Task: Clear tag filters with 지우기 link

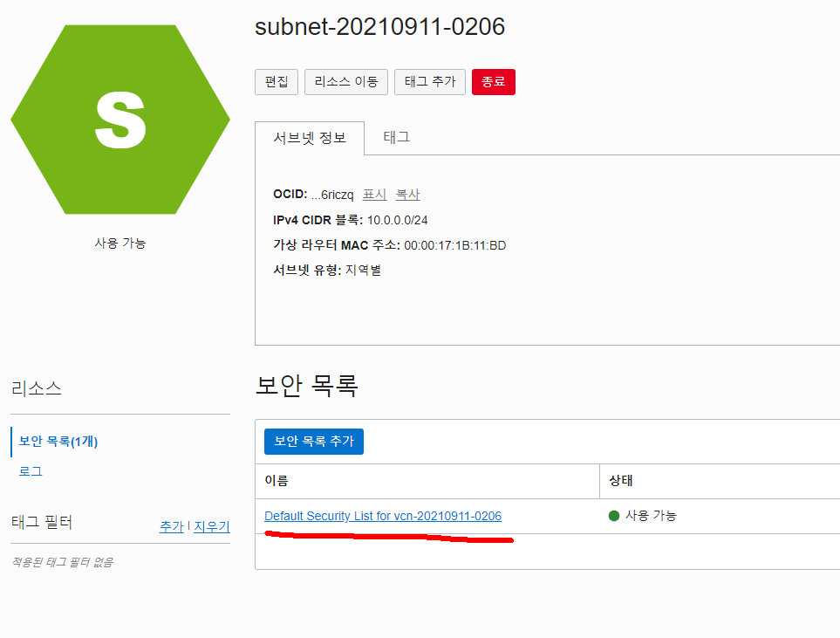Action: click(x=212, y=527)
